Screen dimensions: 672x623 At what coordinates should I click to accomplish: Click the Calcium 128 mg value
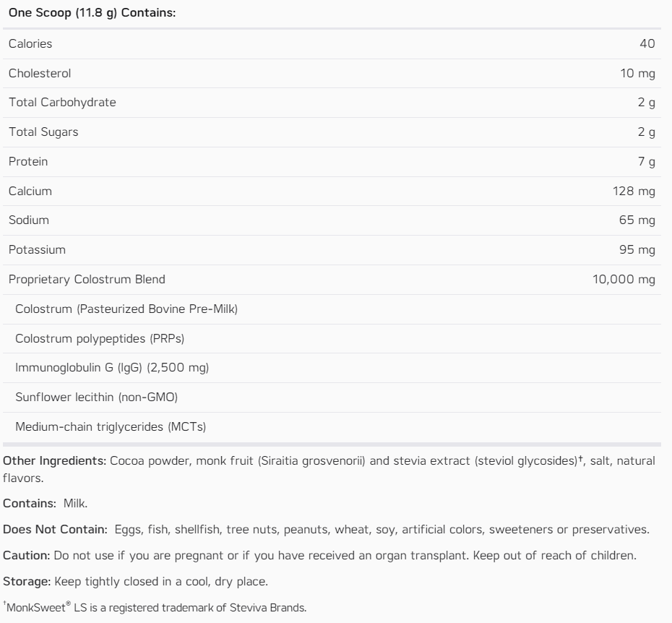pyautogui.click(x=634, y=192)
